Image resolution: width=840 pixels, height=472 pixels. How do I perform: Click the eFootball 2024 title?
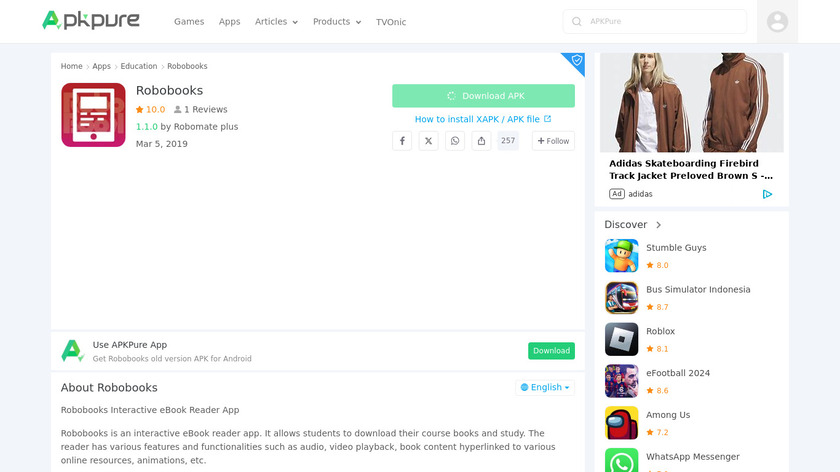tap(678, 373)
